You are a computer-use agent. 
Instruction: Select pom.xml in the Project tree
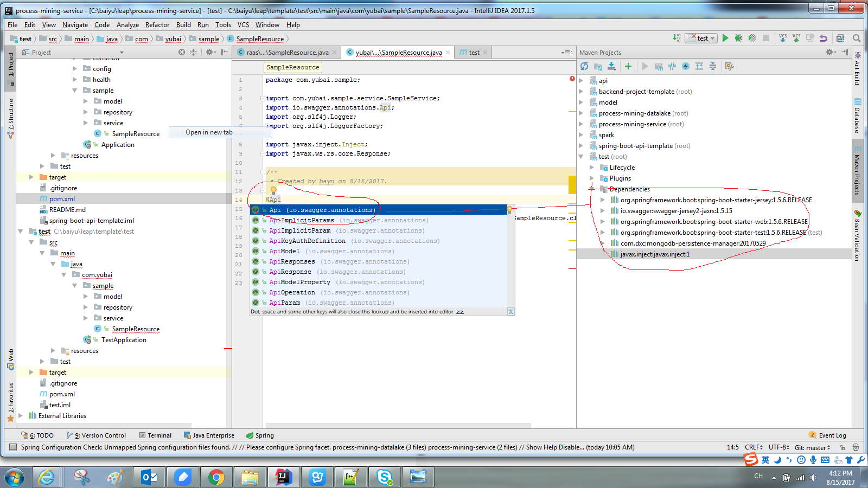point(62,199)
